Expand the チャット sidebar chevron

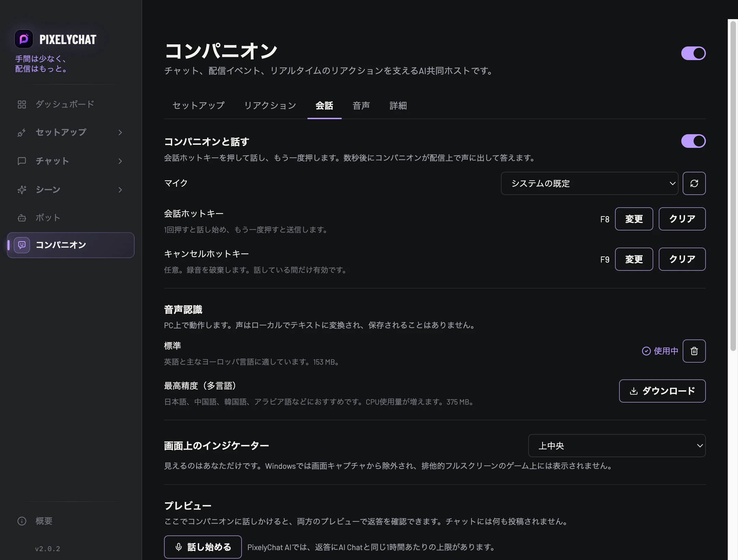(120, 161)
